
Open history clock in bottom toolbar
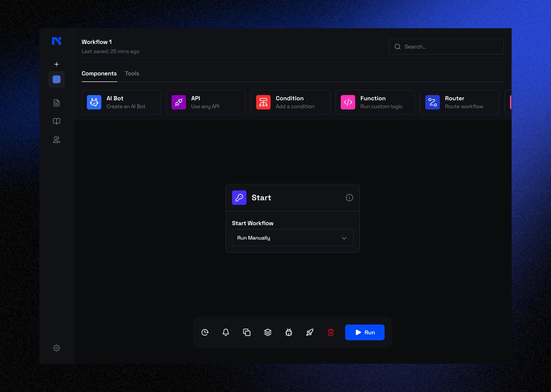coord(205,332)
